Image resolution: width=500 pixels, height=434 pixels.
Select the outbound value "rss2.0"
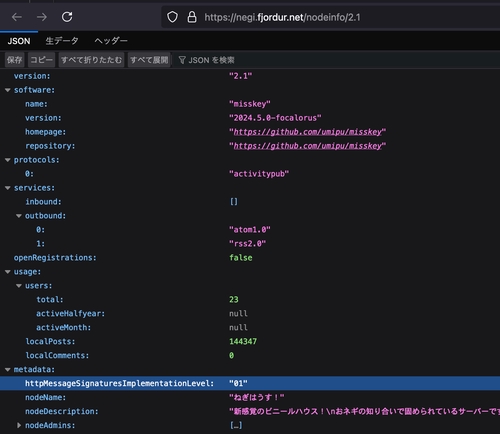(247, 244)
